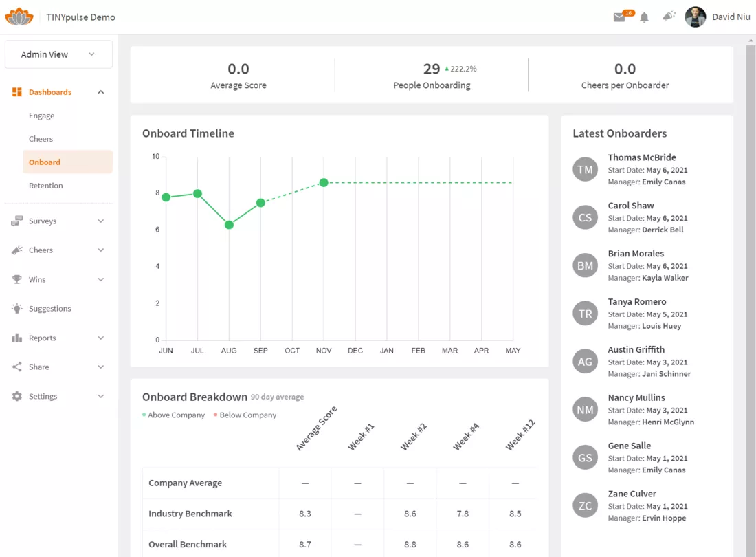756x557 pixels.
Task: Open the mail inbox envelope icon
Action: click(619, 17)
